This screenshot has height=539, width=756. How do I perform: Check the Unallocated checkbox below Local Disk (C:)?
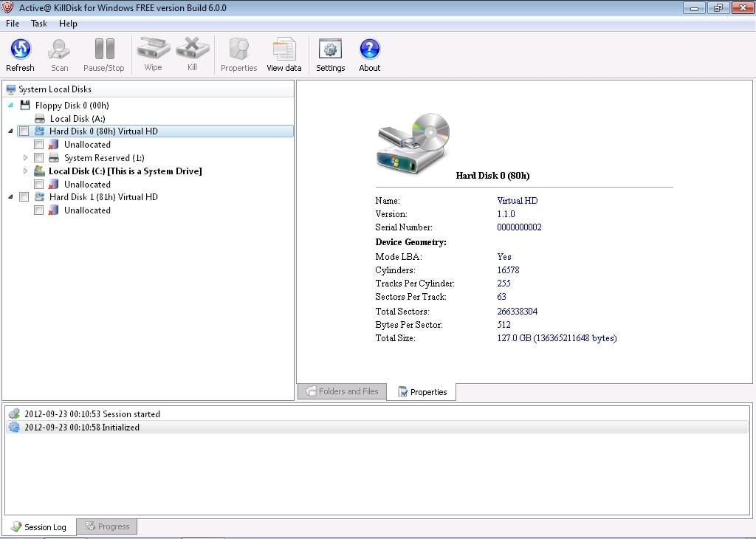click(x=38, y=184)
